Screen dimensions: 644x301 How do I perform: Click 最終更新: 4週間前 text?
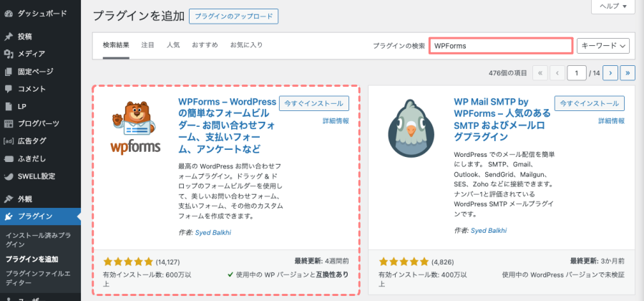point(321,261)
